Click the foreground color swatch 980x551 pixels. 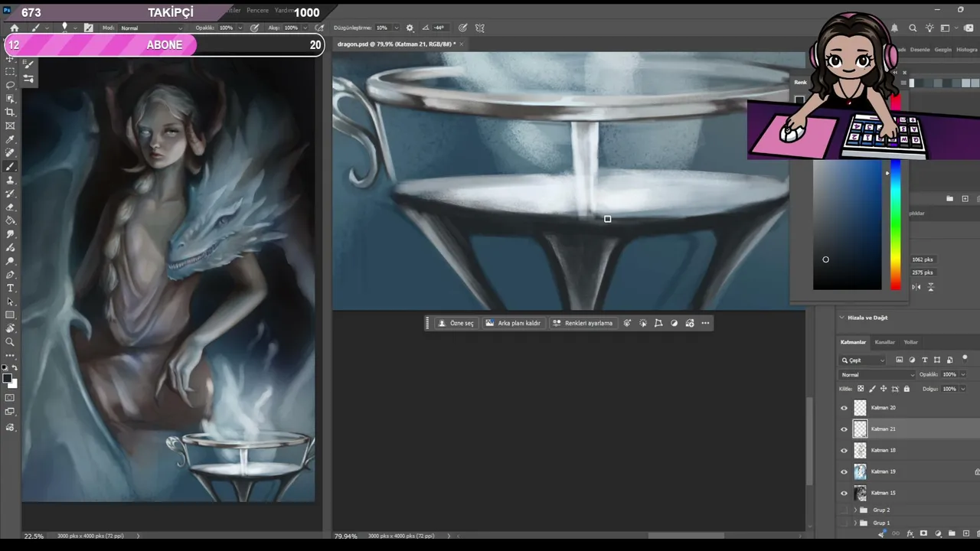point(7,378)
